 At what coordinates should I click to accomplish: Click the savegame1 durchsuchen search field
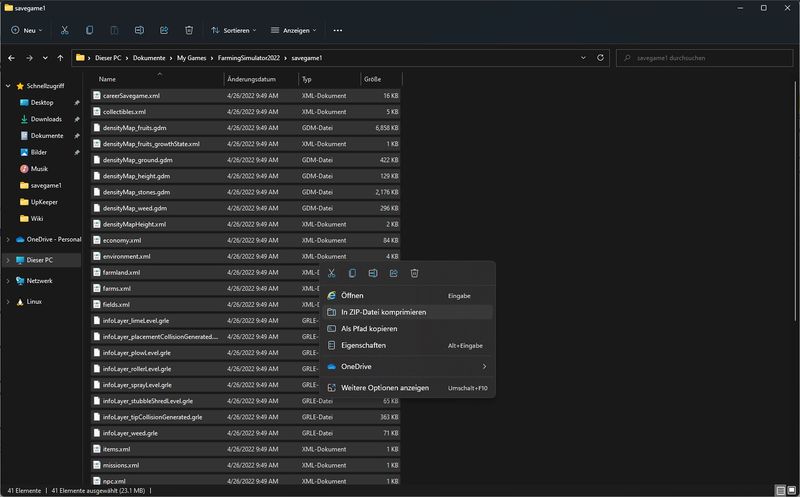[705, 58]
